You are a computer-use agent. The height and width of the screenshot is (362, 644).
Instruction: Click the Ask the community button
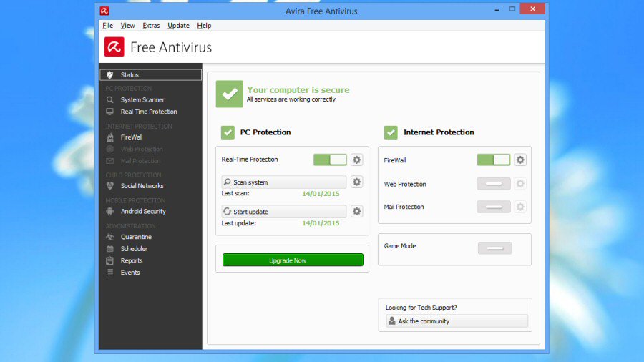click(457, 321)
